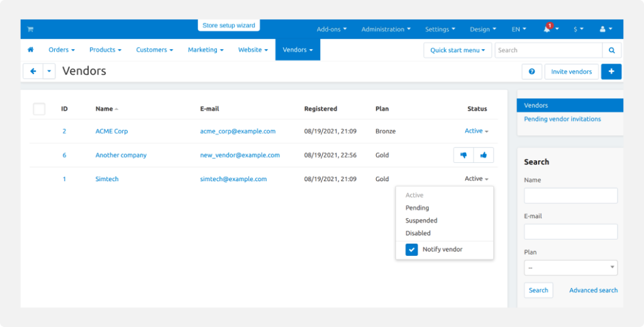
Task: Open the Add-ons menu
Action: click(331, 29)
